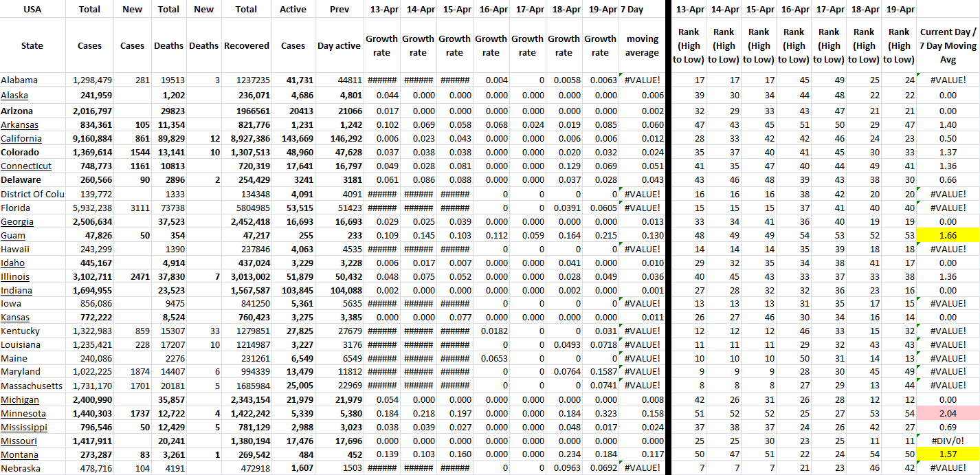Follow the Guam link
The image size is (980, 475).
click(x=13, y=235)
